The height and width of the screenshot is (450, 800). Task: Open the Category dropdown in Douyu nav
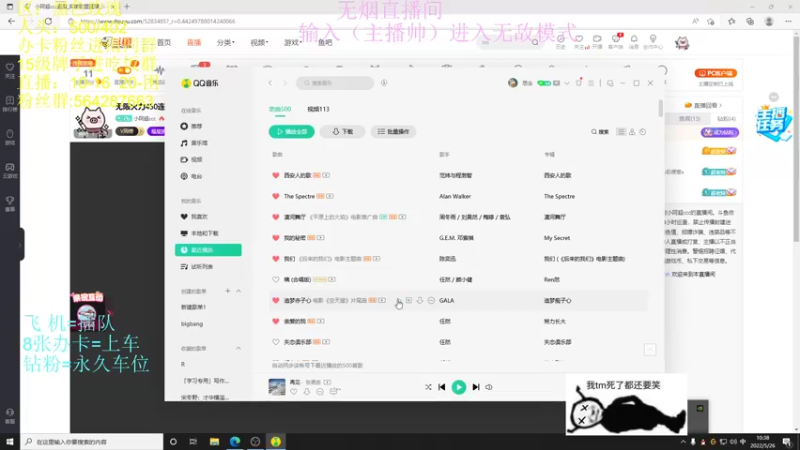[226, 43]
